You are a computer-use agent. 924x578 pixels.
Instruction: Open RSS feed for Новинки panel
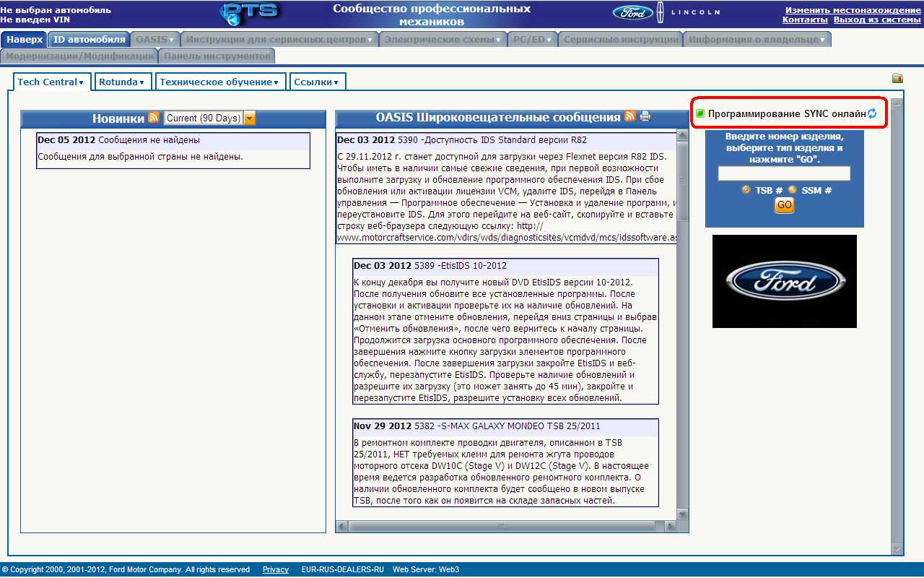tap(154, 117)
